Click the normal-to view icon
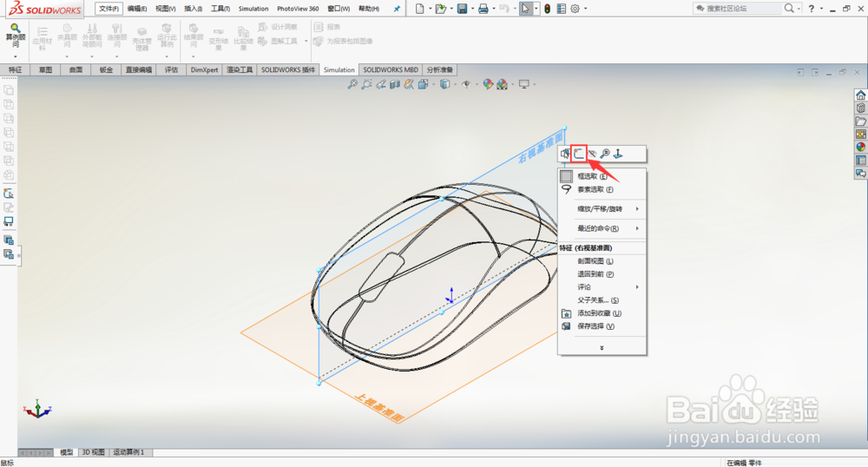The width and height of the screenshot is (868, 467). (618, 154)
